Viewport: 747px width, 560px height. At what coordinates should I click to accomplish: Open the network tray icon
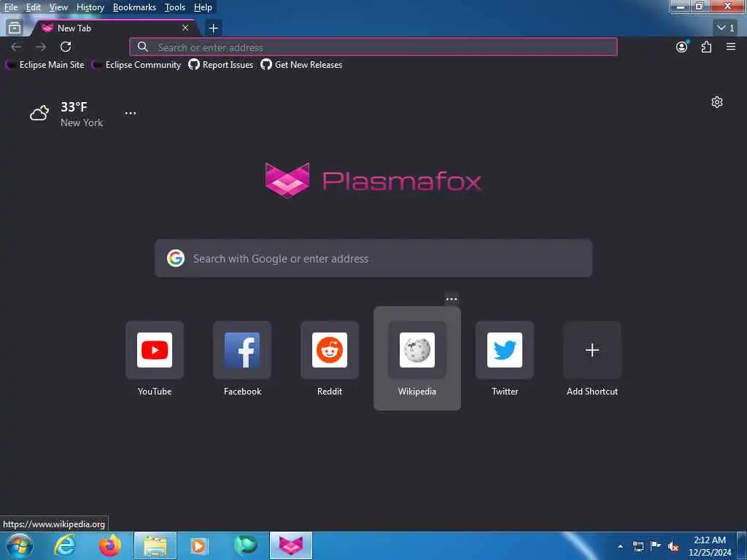point(638,546)
